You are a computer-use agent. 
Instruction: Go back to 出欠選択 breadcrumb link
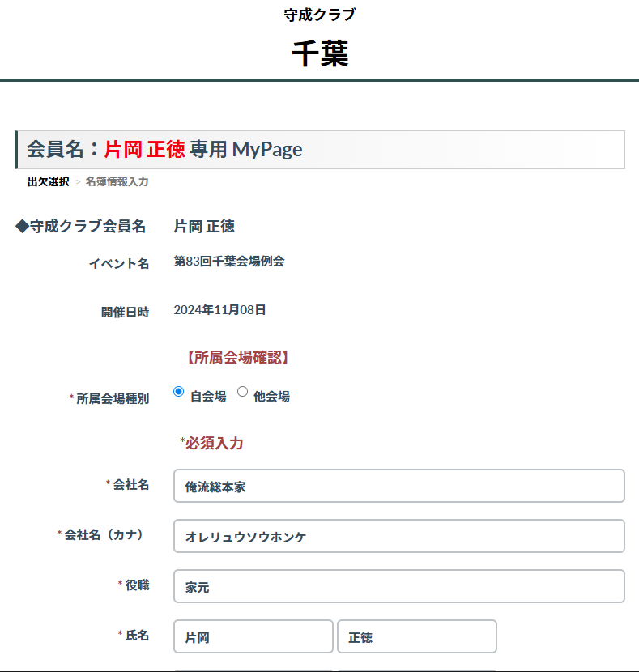tap(49, 181)
